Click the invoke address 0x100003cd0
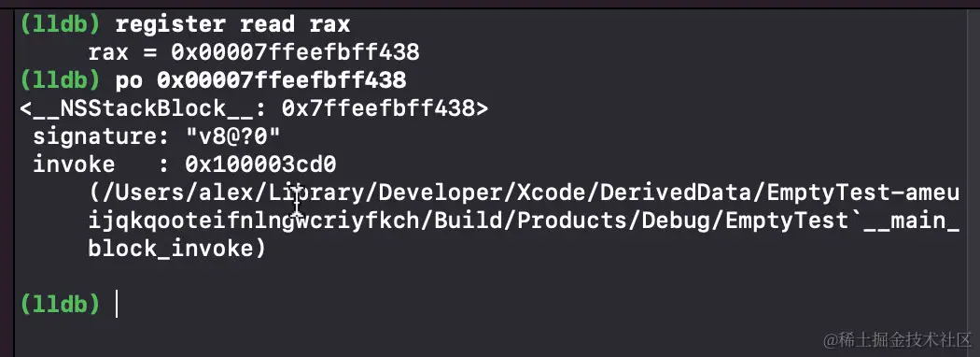This screenshot has height=357, width=980. [260, 164]
